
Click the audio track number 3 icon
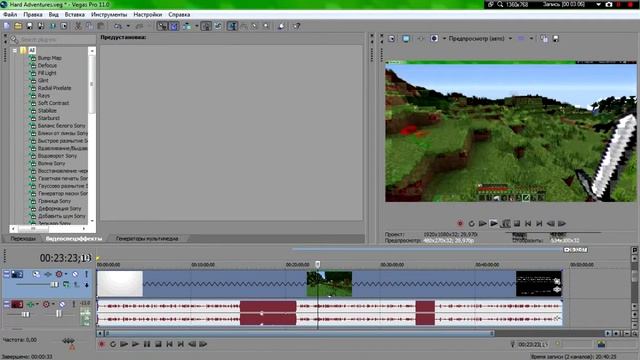17,304
